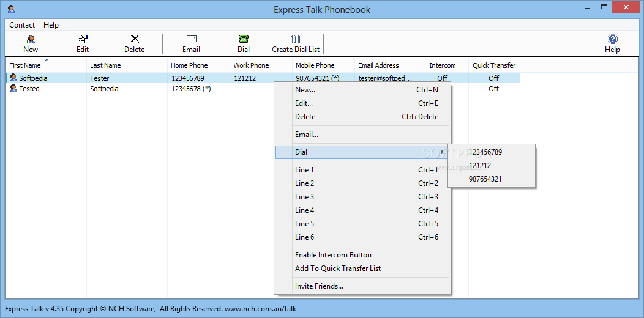This screenshot has width=644, height=318.
Task: Open the Help menu in menu bar
Action: (x=51, y=25)
